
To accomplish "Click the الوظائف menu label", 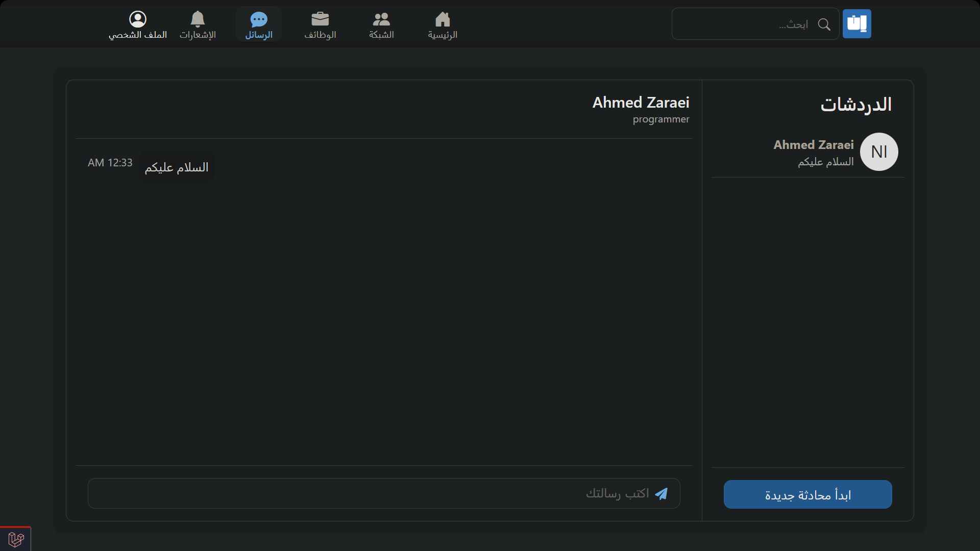I will 320,35.
